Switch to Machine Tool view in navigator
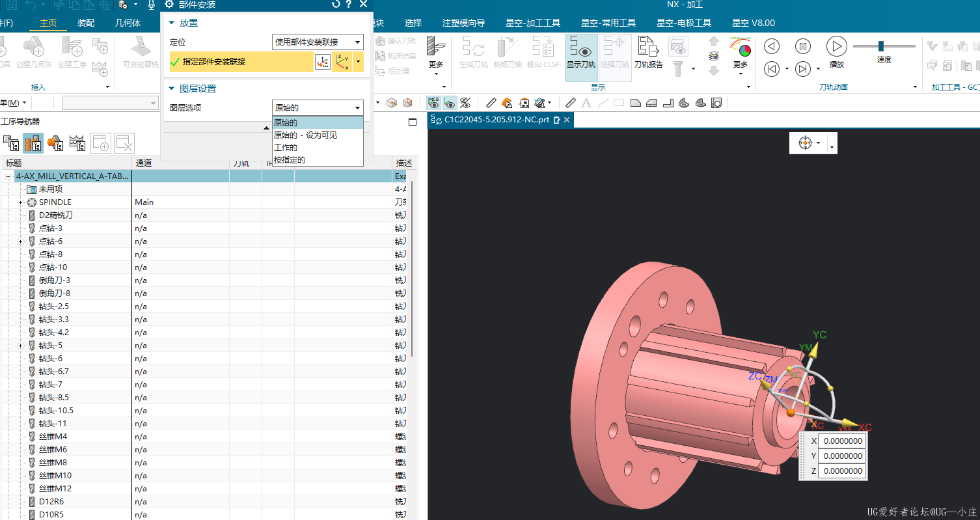This screenshot has height=520, width=980. 33,143
